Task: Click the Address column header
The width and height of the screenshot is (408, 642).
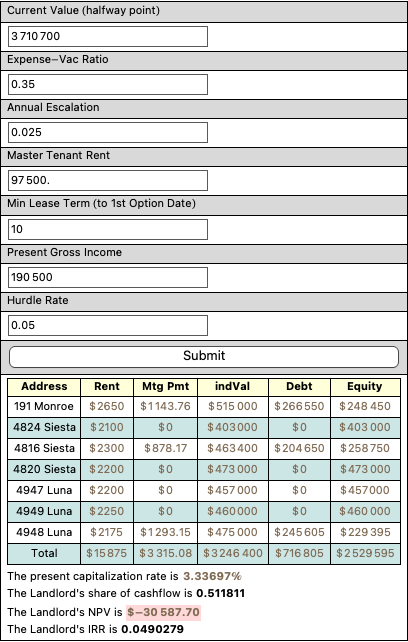Action: (x=44, y=387)
